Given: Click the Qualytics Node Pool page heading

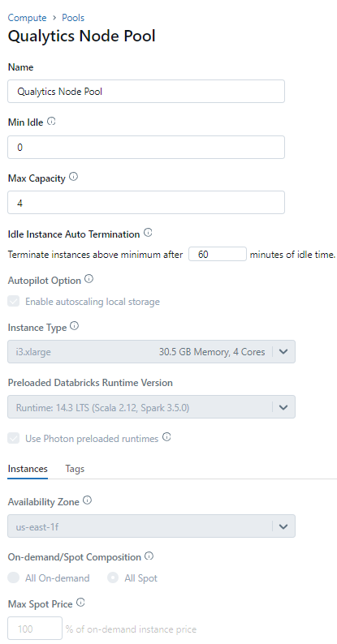Looking at the screenshot, I should [81, 36].
